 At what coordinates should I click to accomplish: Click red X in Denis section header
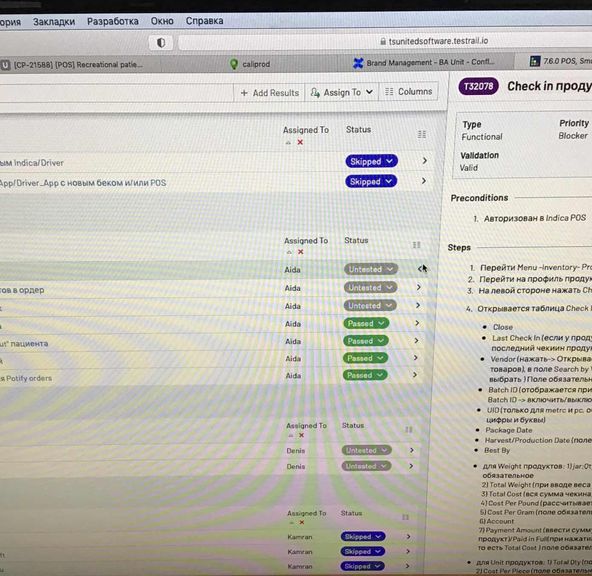[x=301, y=435]
